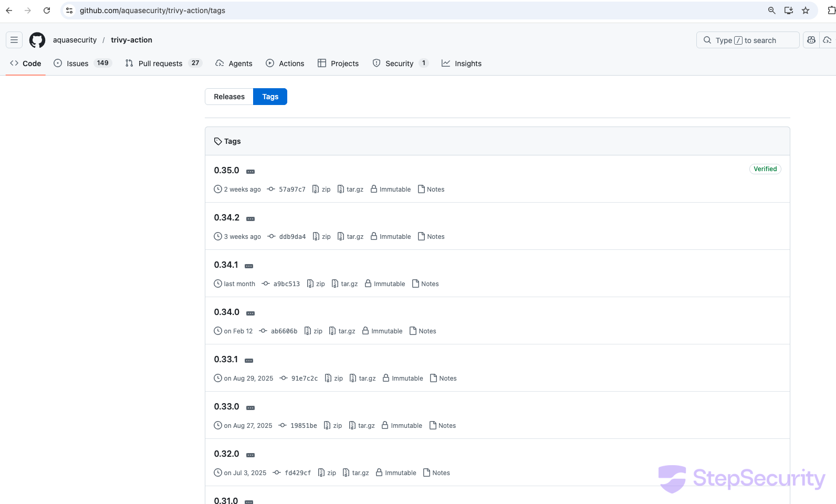
Task: Expand the 0.33.1 tag ellipsis details
Action: 249,361
